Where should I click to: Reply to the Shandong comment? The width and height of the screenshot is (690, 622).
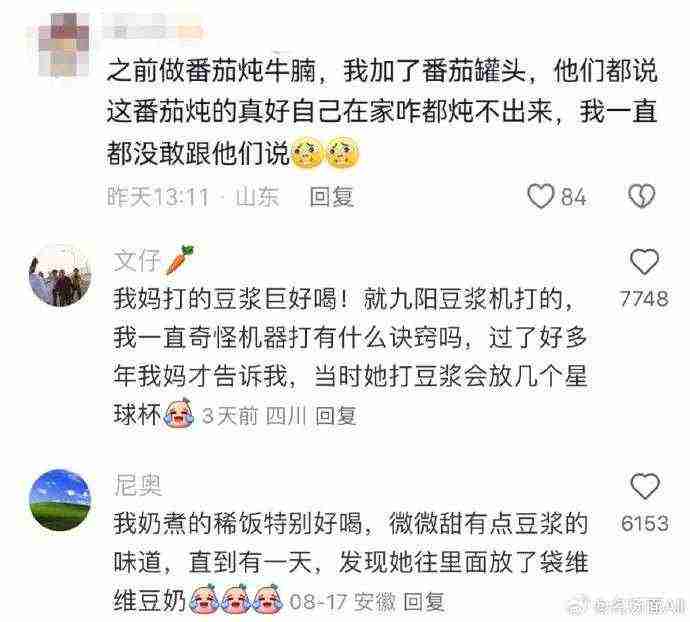click(331, 196)
